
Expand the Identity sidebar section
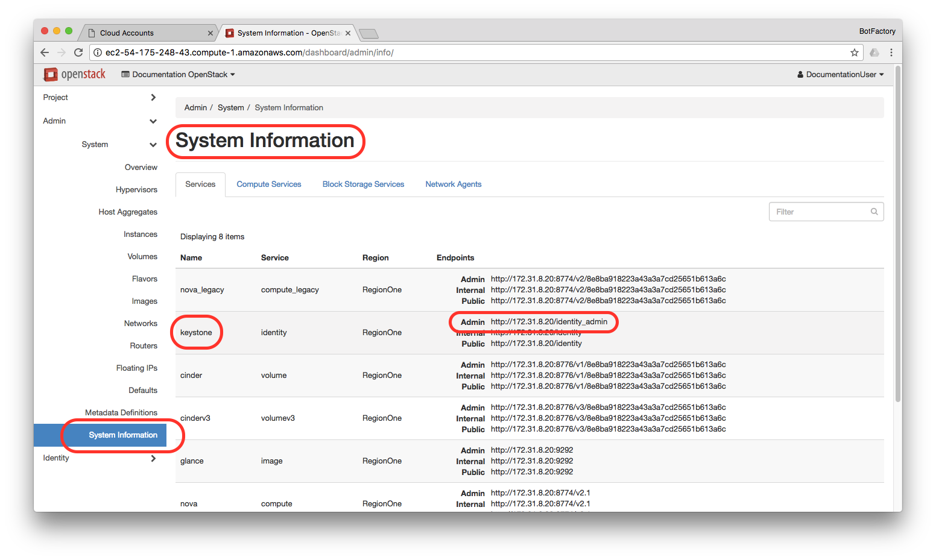click(100, 458)
